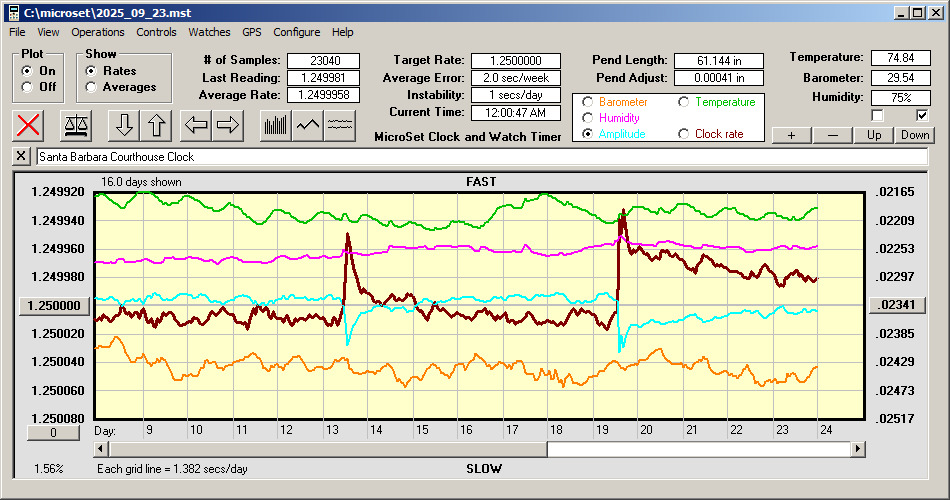950x500 pixels.
Task: Select the Averages radio button under Show
Action: (x=92, y=87)
